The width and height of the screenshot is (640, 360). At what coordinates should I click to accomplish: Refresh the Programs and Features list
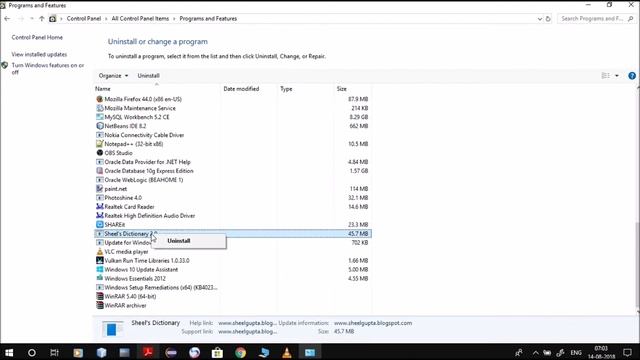tap(548, 19)
